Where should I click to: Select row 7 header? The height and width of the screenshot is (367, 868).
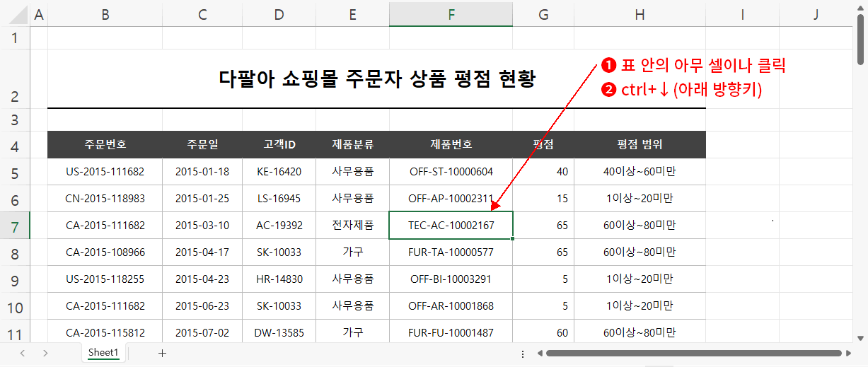(x=15, y=226)
